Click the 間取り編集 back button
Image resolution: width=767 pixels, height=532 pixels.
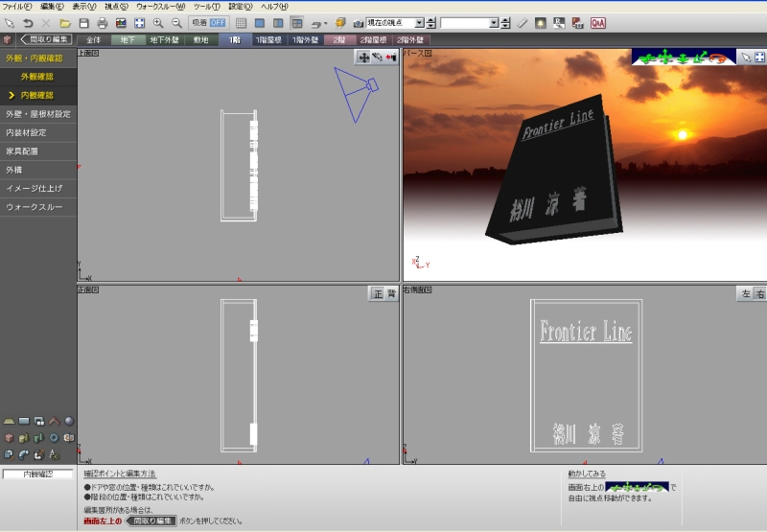tap(45, 40)
